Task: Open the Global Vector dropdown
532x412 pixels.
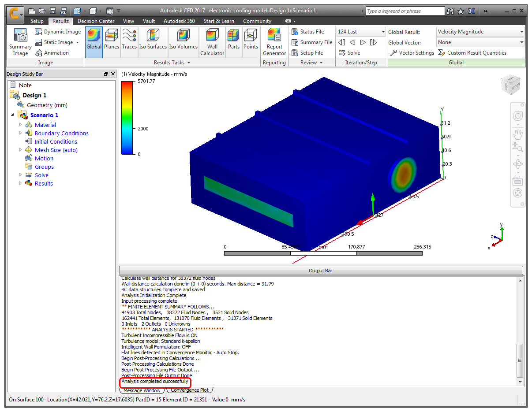Action: point(480,42)
